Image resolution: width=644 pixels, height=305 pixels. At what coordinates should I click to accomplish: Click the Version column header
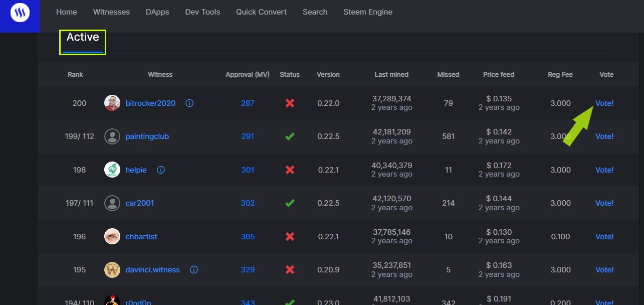point(328,75)
